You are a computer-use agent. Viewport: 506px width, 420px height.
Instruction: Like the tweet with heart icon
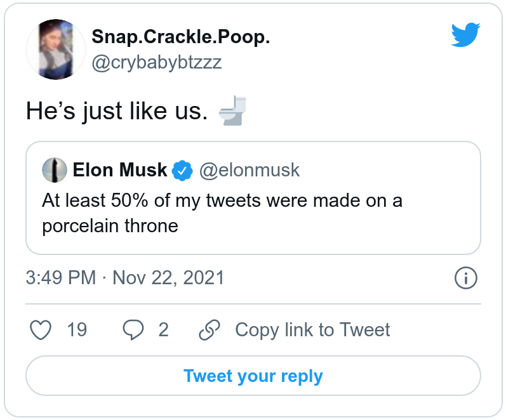pyautogui.click(x=41, y=330)
